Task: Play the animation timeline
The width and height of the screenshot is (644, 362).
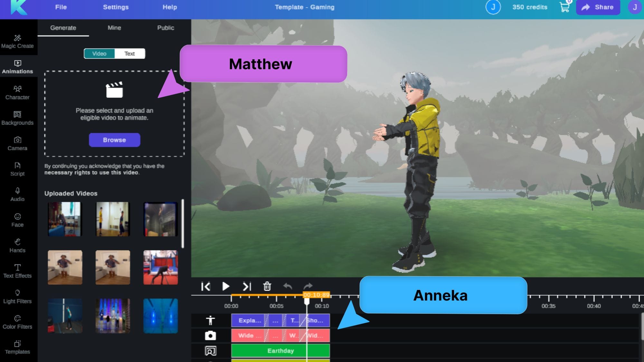Action: (226, 286)
